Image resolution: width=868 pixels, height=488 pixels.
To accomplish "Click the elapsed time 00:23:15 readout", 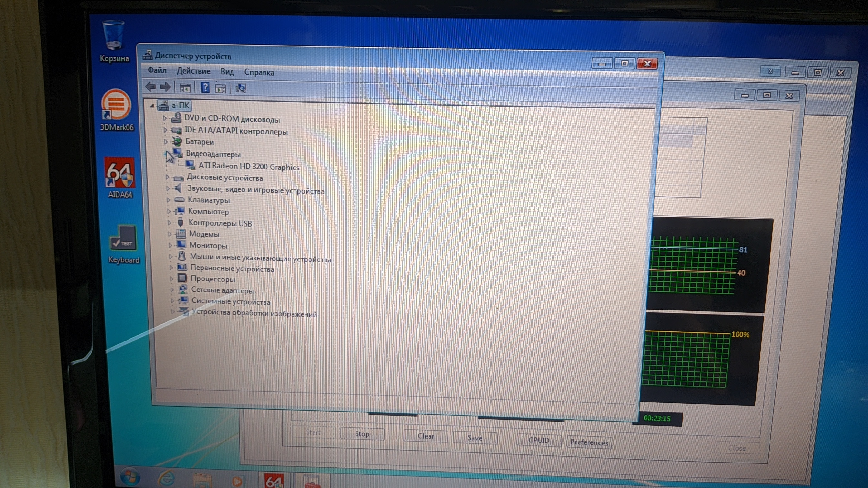I will click(x=657, y=418).
